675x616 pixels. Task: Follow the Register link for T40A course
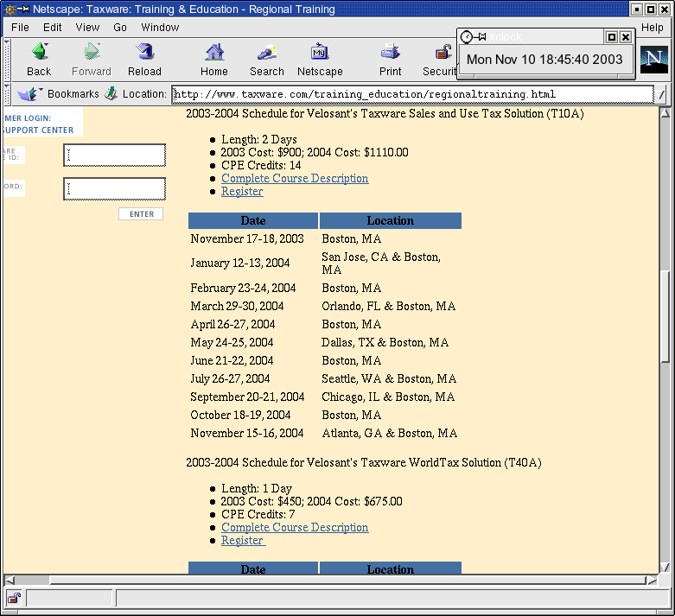click(x=243, y=540)
